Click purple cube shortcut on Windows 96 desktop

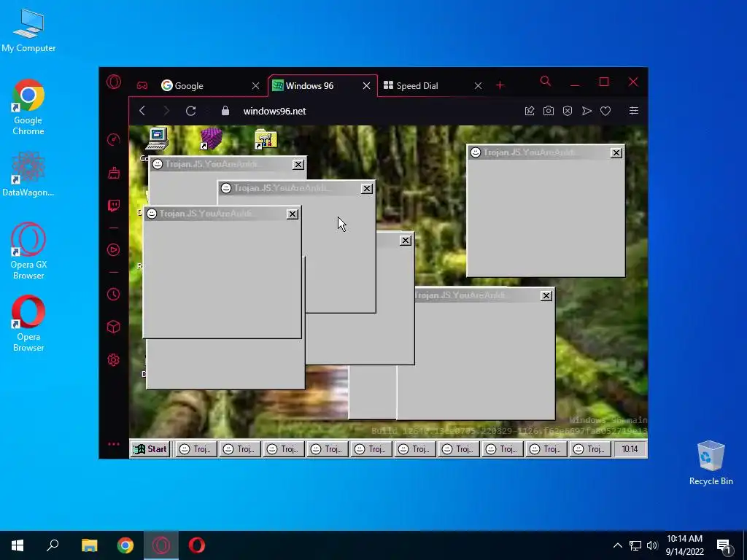[211, 139]
